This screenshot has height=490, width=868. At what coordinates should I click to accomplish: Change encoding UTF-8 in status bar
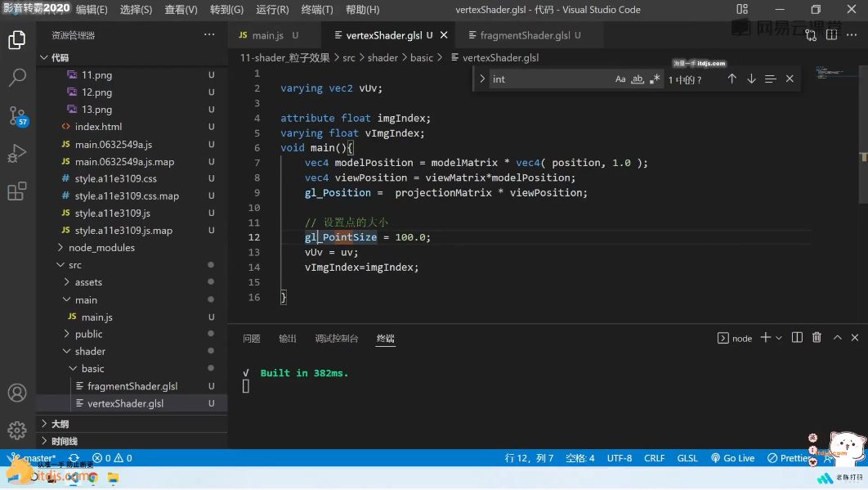(x=620, y=458)
